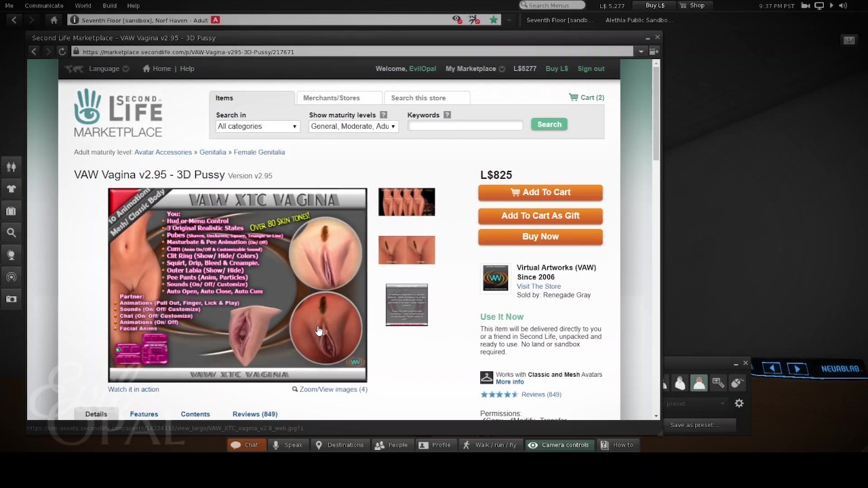Click the Sign out link

click(x=591, y=68)
